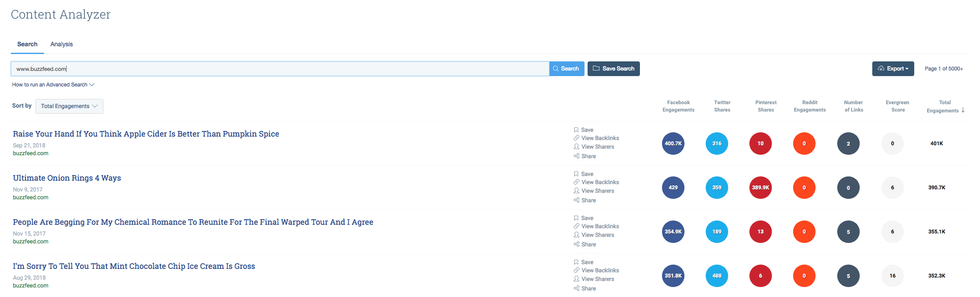Click the Aug 29, 2018 date text
Viewport: 980px width, 297px height.
click(29, 278)
